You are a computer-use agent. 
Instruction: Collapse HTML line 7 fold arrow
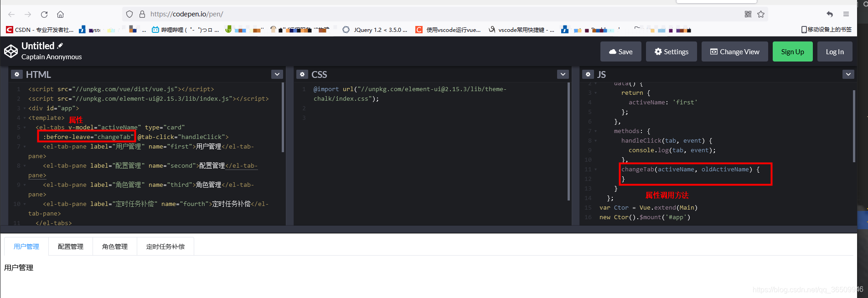pyautogui.click(x=24, y=147)
